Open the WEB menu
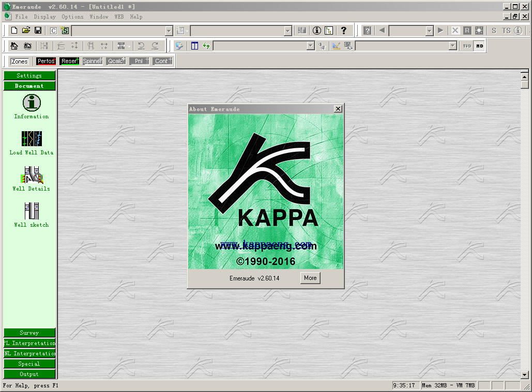 pos(119,17)
